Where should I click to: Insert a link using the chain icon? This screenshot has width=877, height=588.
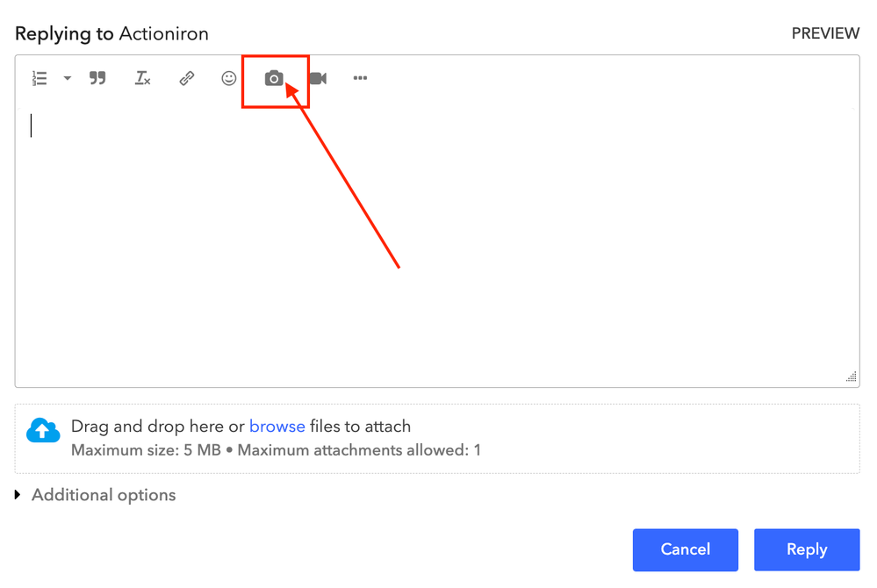coord(186,79)
